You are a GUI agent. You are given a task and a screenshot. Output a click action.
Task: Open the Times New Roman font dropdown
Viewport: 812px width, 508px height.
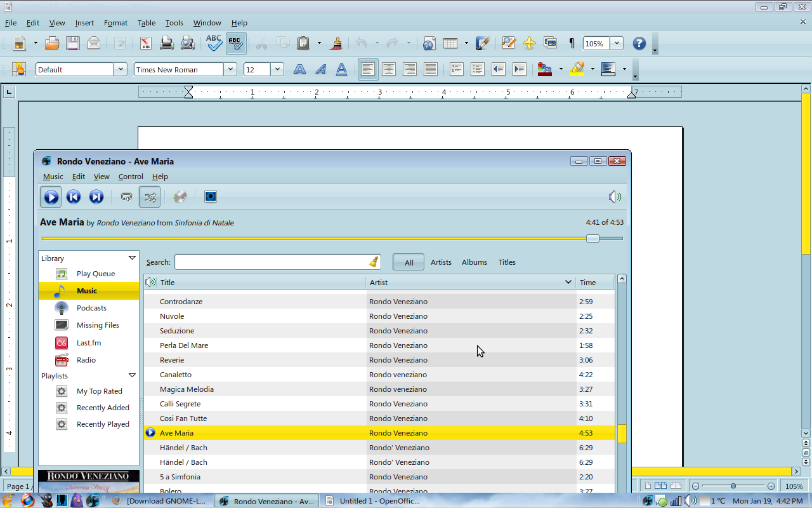(x=230, y=69)
